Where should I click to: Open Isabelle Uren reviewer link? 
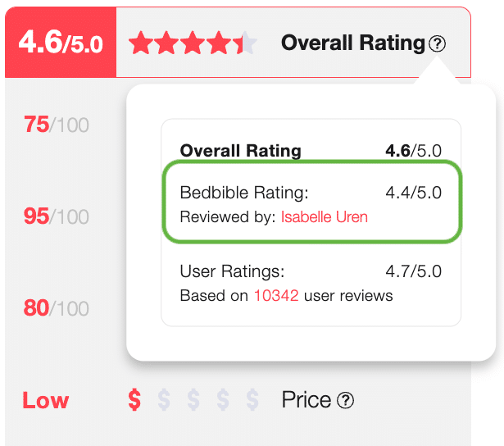pyautogui.click(x=324, y=217)
